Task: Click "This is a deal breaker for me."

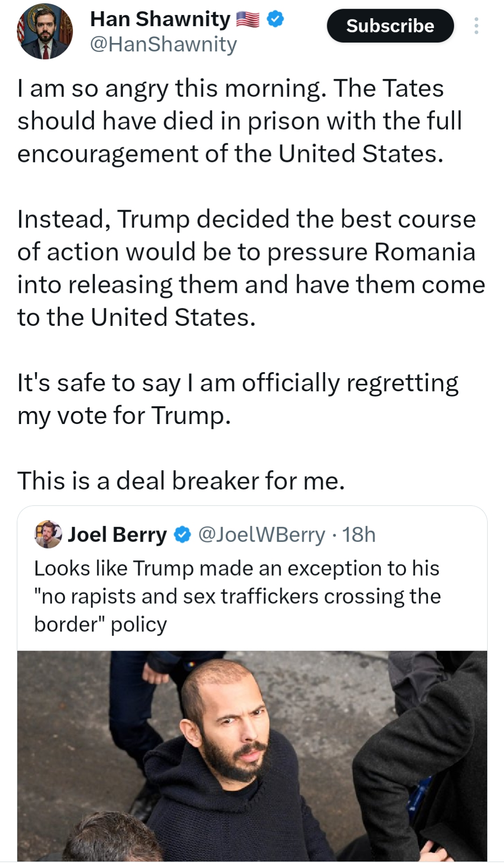Action: tap(181, 481)
